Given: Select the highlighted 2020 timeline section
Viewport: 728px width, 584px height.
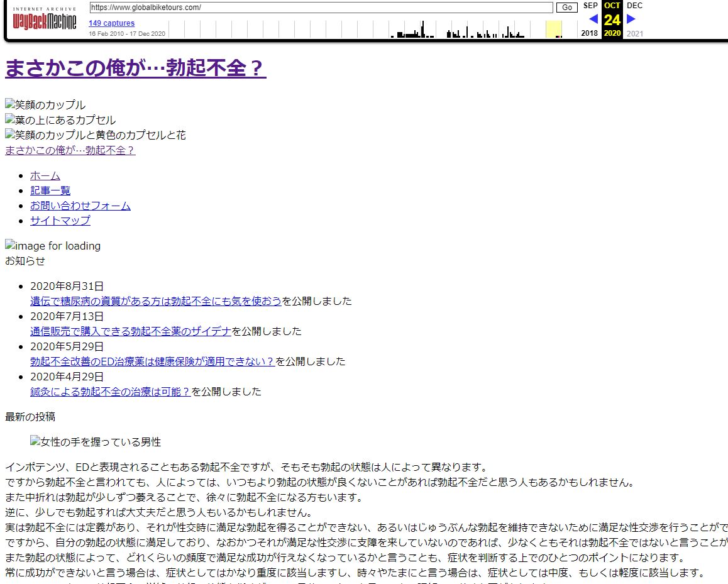Looking at the screenshot, I should (553, 30).
